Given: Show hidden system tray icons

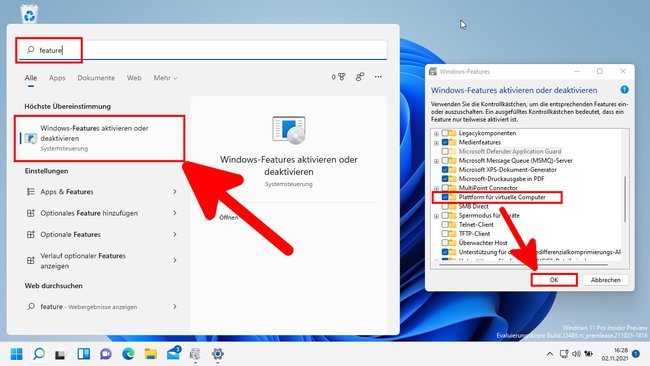Looking at the screenshot, I should coord(550,354).
